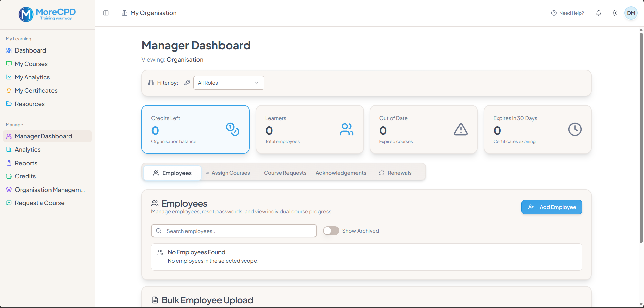
Task: Click the Expires in 30 Days clock icon
Action: click(575, 129)
